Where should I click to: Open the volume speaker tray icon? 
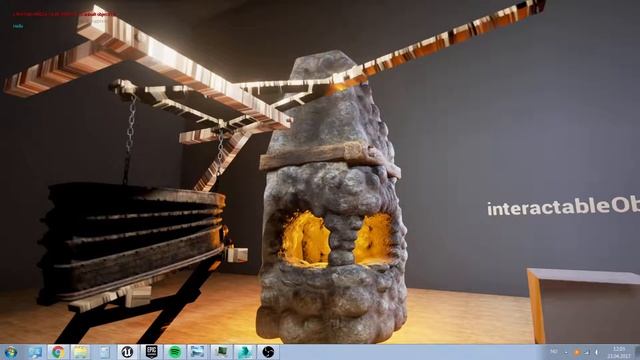click(x=597, y=352)
